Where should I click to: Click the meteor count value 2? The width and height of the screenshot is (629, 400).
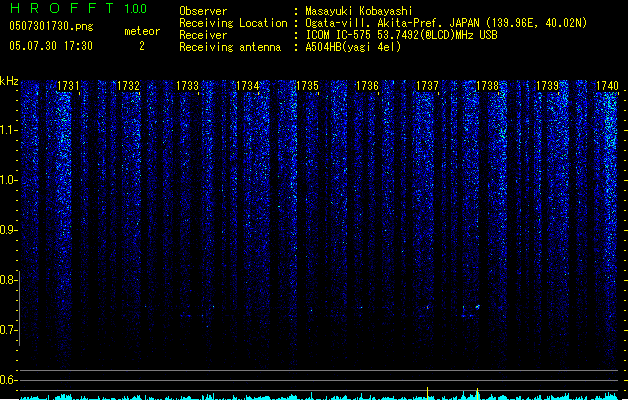(x=142, y=46)
